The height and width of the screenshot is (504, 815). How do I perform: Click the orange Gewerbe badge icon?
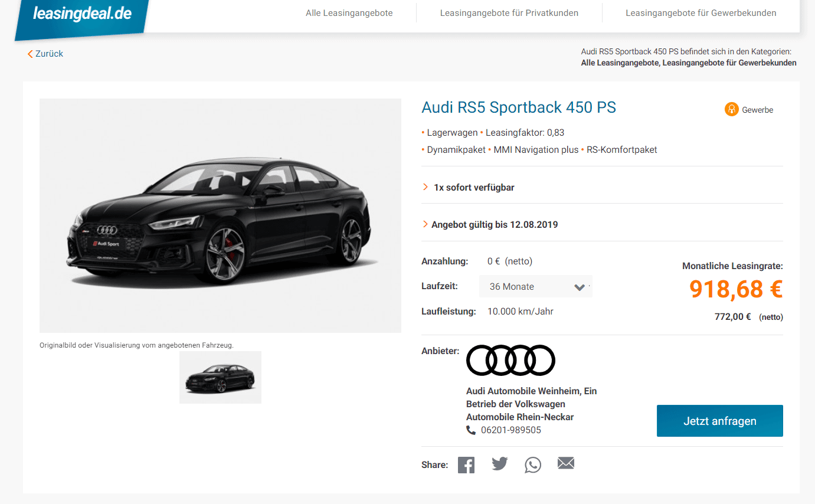click(732, 109)
